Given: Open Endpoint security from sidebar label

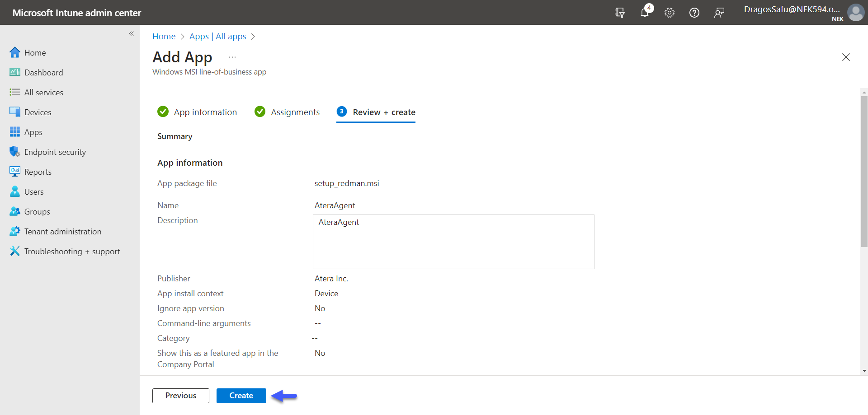Looking at the screenshot, I should [55, 152].
